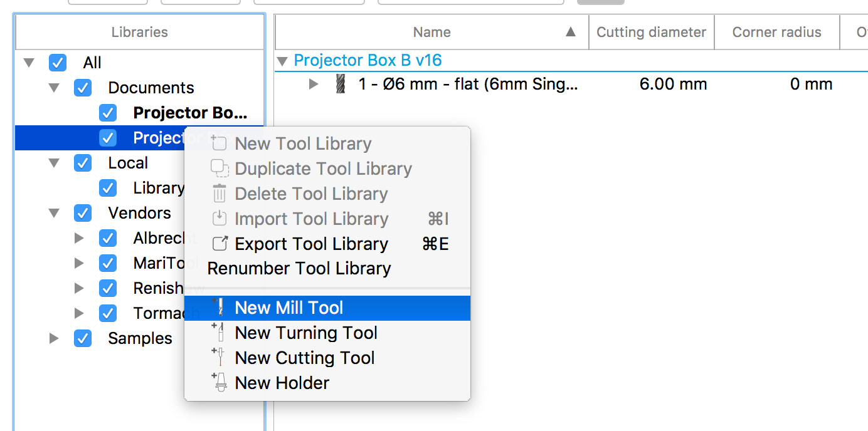
Task: Click the New Cutting Tool icon
Action: point(220,358)
